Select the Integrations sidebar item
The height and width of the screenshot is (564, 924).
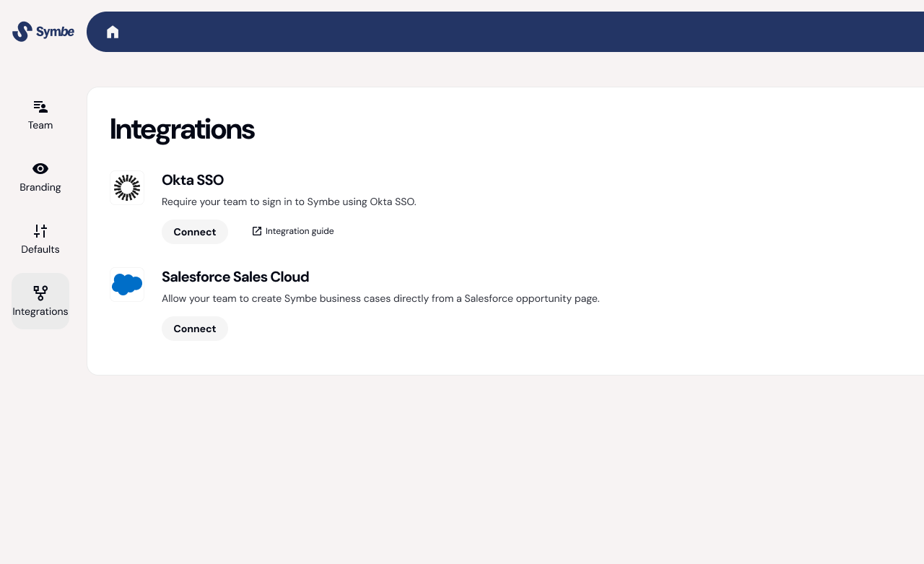(40, 301)
